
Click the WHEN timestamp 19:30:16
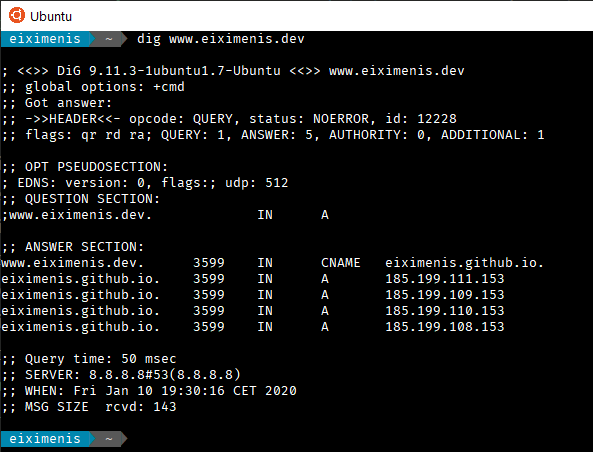[193, 391]
